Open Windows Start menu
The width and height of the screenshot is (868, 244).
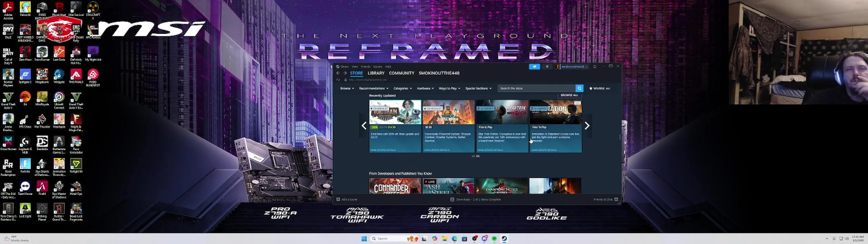[x=364, y=239]
